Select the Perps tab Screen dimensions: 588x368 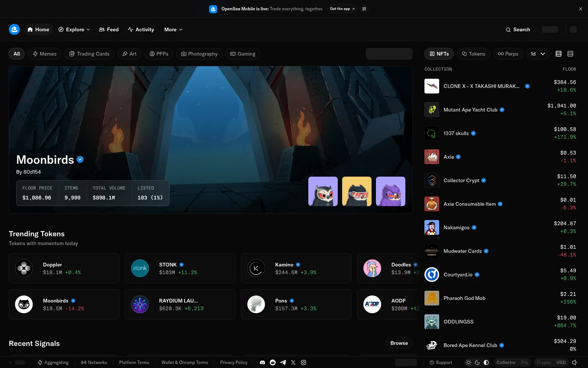(x=508, y=54)
